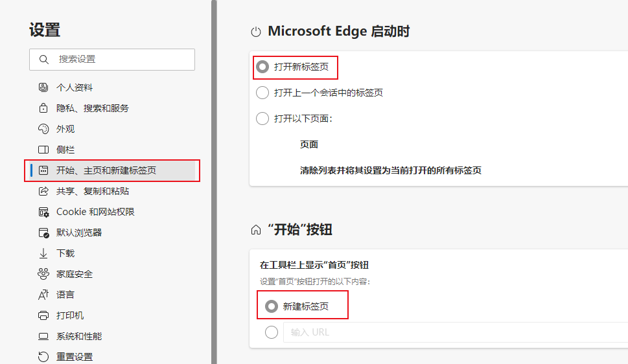Viewport: 628px width, 364px height.
Task: Click the appearance icon beside 外观
Action: (x=43, y=129)
